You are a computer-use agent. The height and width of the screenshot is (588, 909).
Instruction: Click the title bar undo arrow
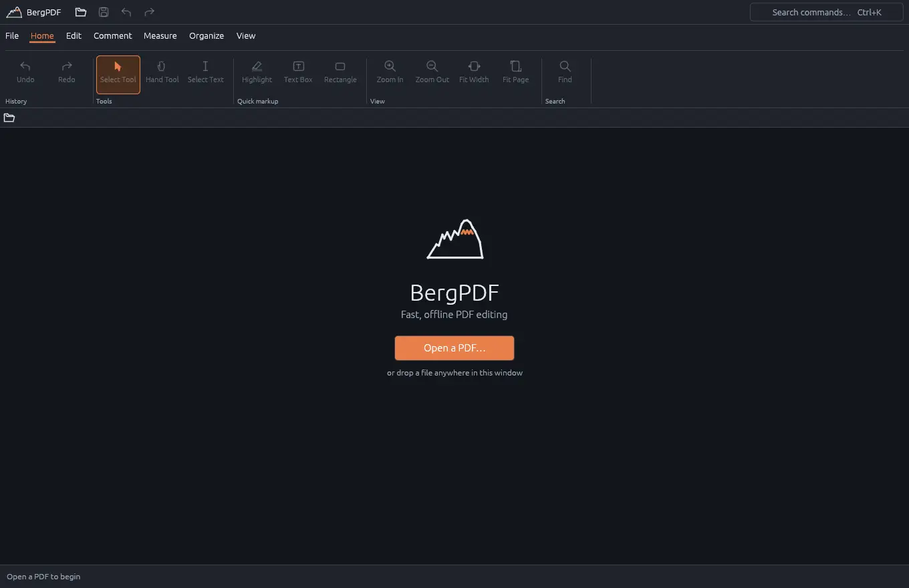point(126,12)
